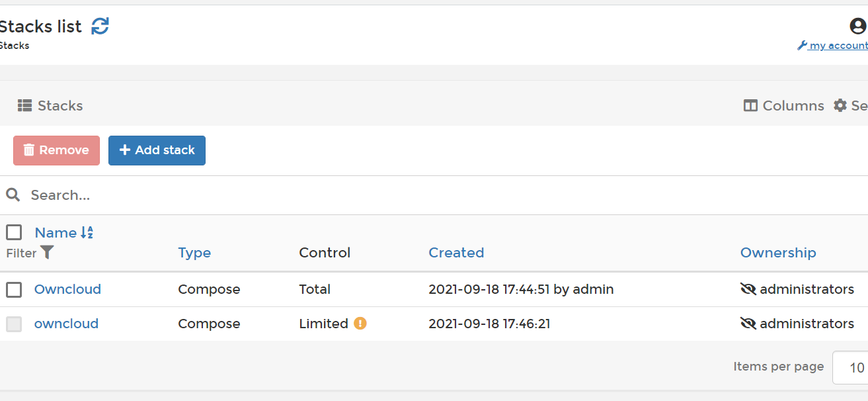Viewport: 868px width, 401px height.
Task: Sort by the Type column header
Action: [x=194, y=253]
